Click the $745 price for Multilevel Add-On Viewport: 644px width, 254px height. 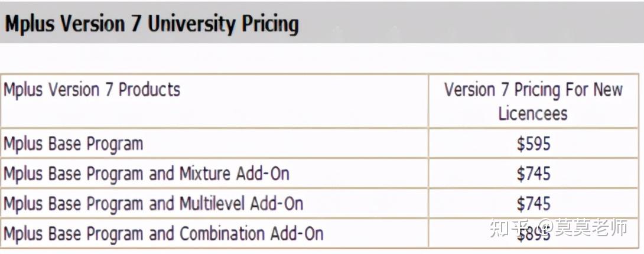(x=533, y=204)
